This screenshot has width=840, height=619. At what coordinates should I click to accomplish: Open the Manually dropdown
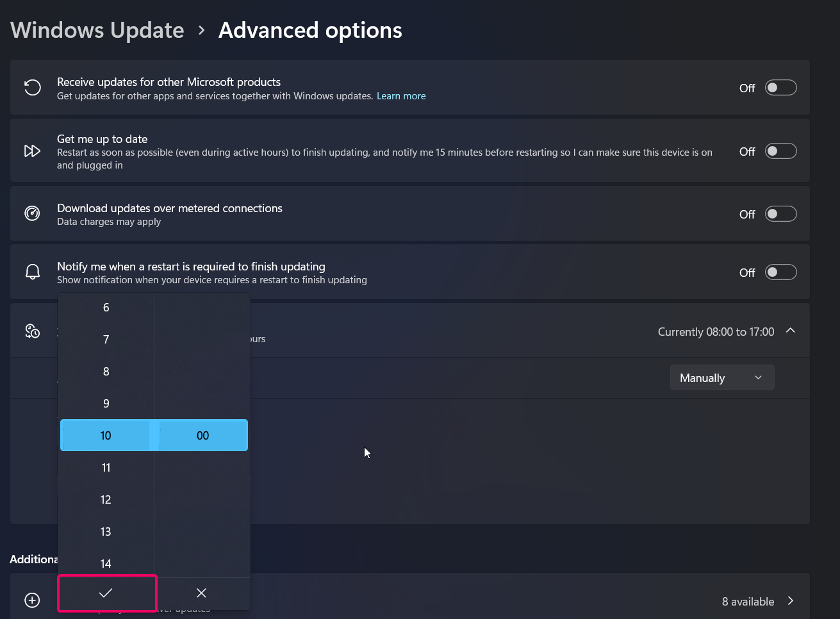(722, 378)
